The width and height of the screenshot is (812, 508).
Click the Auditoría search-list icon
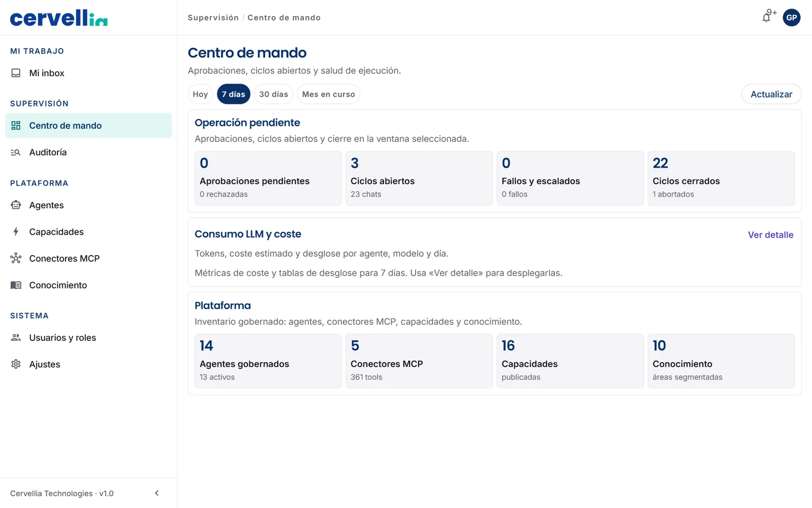16,152
